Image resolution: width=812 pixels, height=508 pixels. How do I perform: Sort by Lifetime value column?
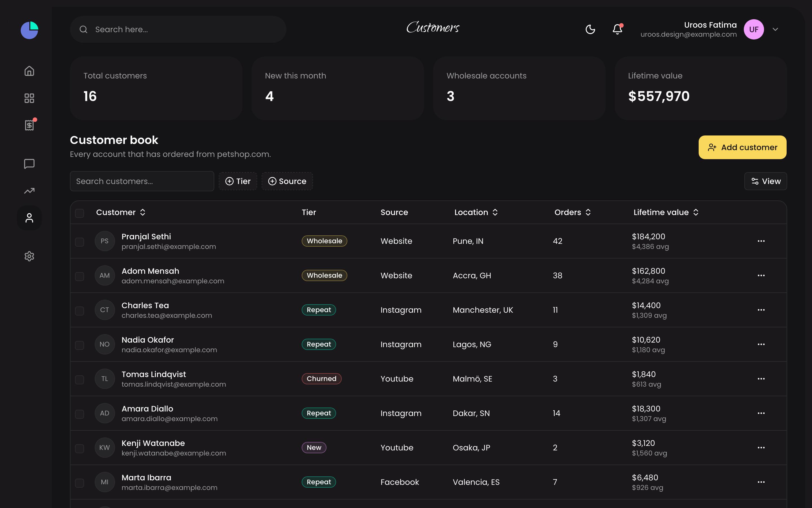coord(666,212)
